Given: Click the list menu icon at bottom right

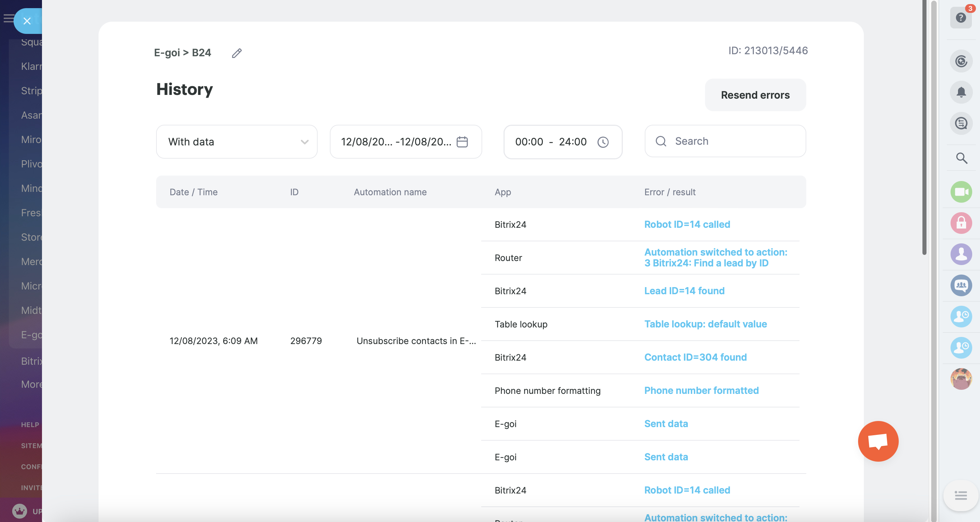Looking at the screenshot, I should click(961, 495).
